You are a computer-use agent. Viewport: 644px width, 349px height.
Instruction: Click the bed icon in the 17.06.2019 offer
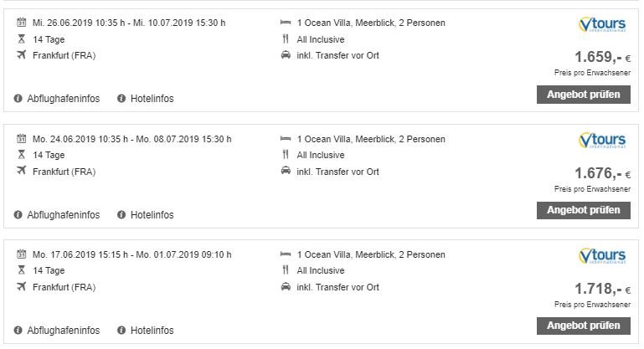pyautogui.click(x=286, y=254)
